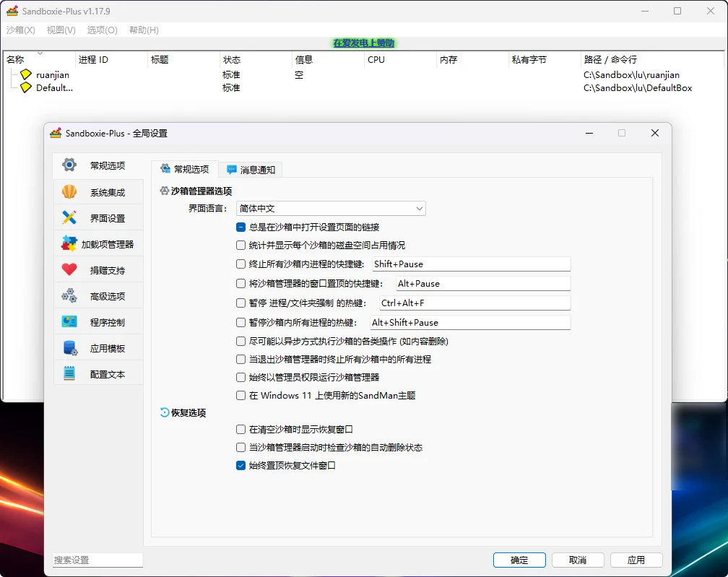Check 始终以管理员权限运行沙箱管理器
The image size is (728, 577).
coord(240,378)
